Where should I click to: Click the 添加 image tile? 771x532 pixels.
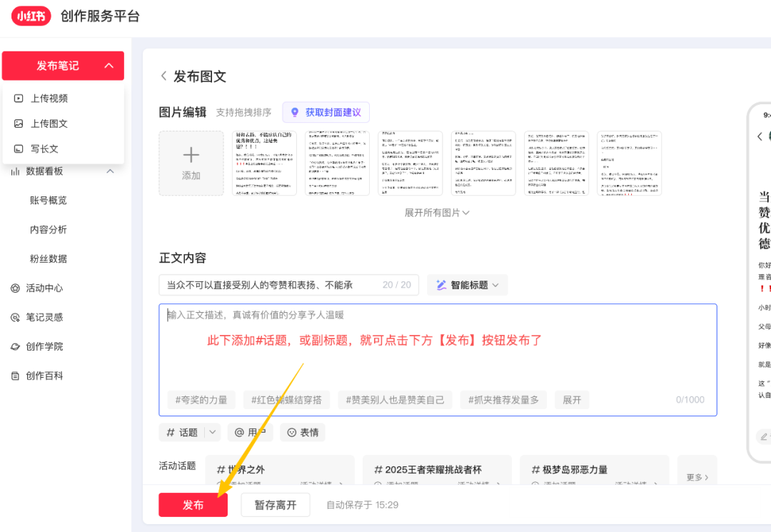point(191,164)
